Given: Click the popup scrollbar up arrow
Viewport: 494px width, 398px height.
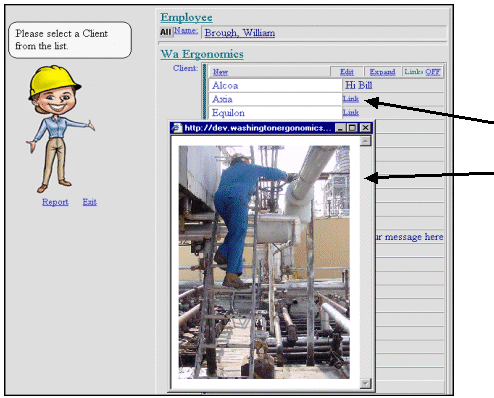Looking at the screenshot, I should 365,141.
